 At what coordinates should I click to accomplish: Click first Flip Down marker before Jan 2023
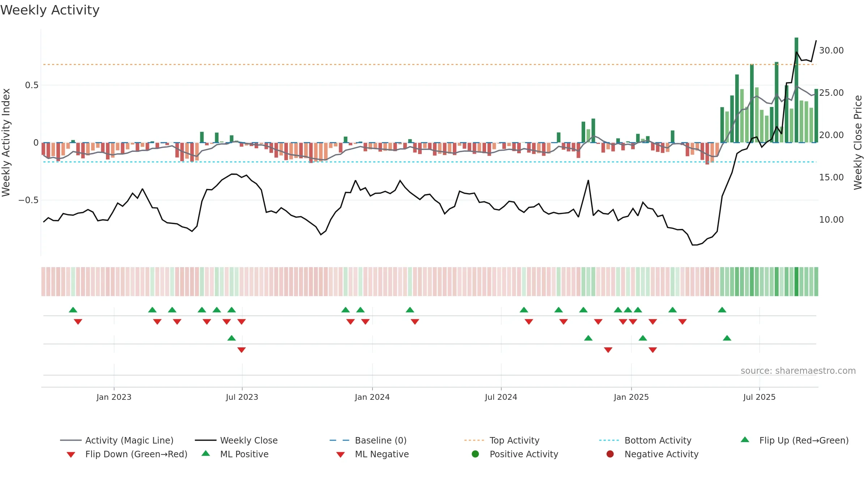(78, 322)
